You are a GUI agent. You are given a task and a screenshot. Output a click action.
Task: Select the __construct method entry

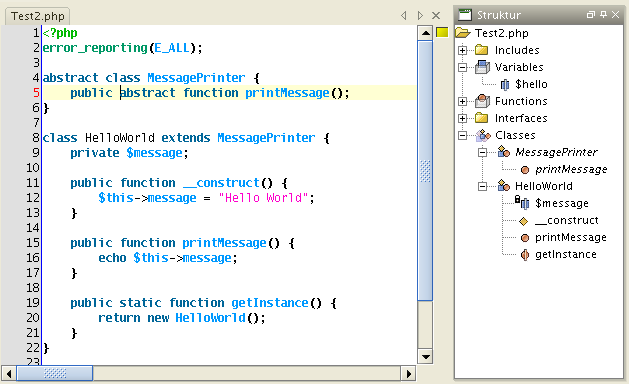coord(566,220)
